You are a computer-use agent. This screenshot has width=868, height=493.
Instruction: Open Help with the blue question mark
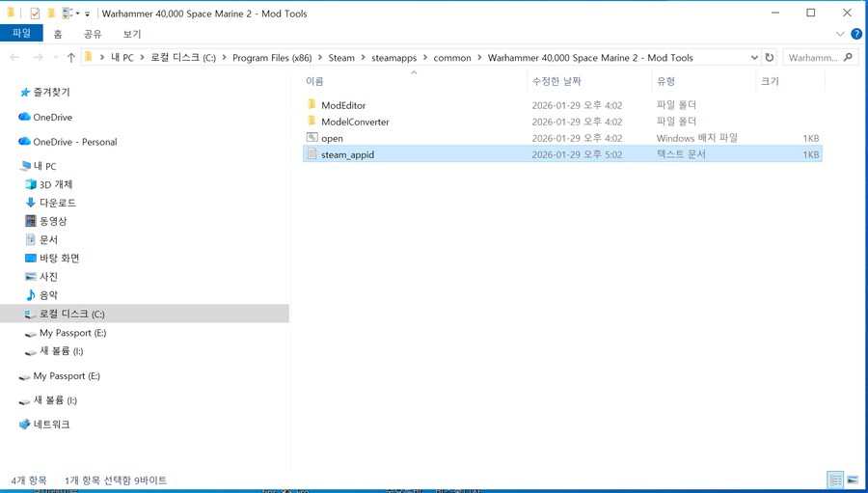click(x=855, y=34)
